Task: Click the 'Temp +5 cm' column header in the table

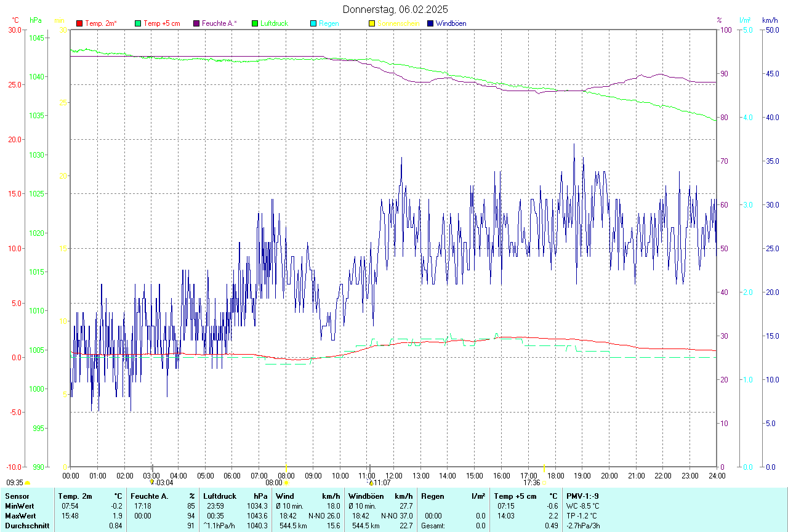Action: pyautogui.click(x=515, y=496)
